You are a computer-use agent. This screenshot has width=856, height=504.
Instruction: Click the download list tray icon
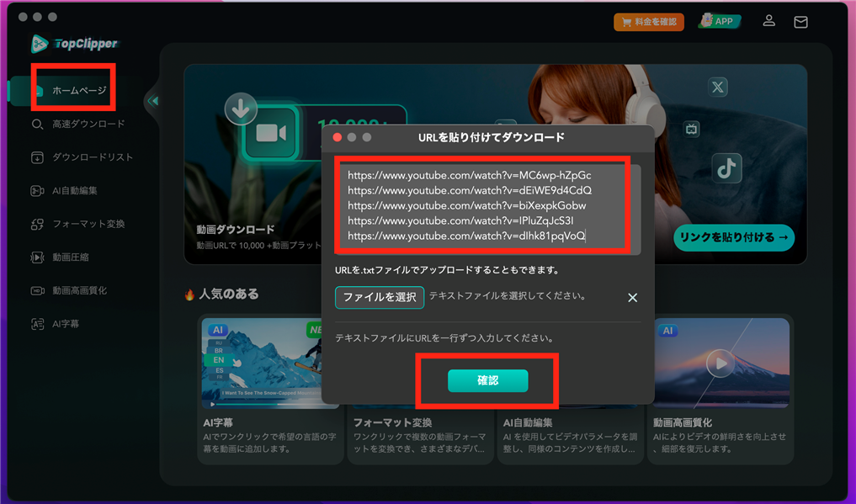click(37, 157)
